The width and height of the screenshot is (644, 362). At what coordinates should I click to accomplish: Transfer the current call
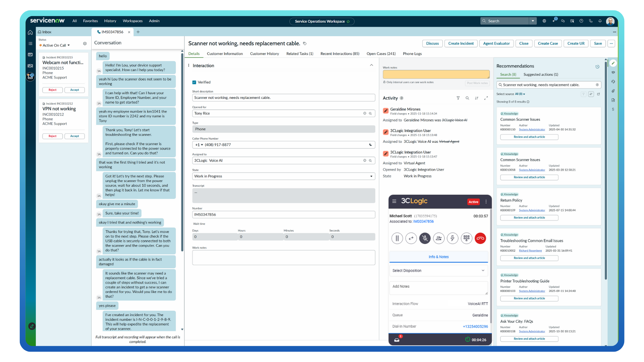tap(411, 238)
